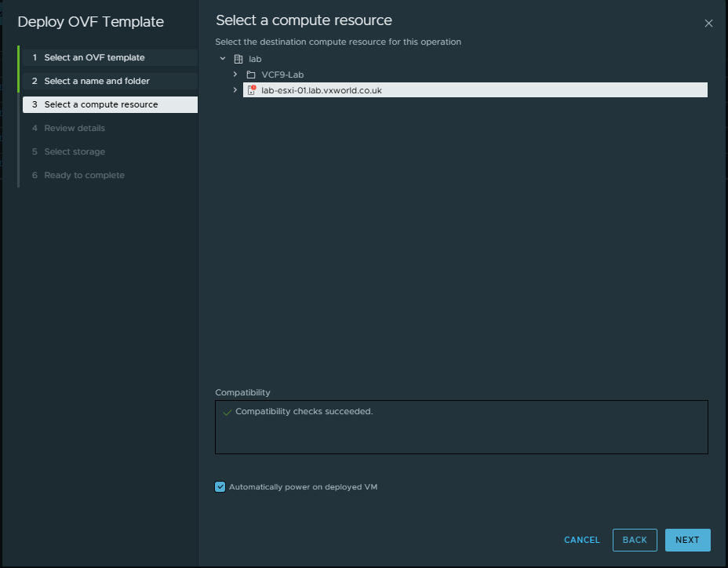The width and height of the screenshot is (728, 568).
Task: Click the green compatibility success checkmark
Action: coord(227,412)
